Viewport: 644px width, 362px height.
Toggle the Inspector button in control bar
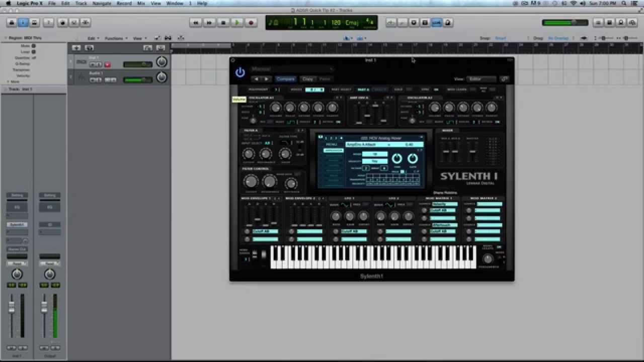coord(23,23)
